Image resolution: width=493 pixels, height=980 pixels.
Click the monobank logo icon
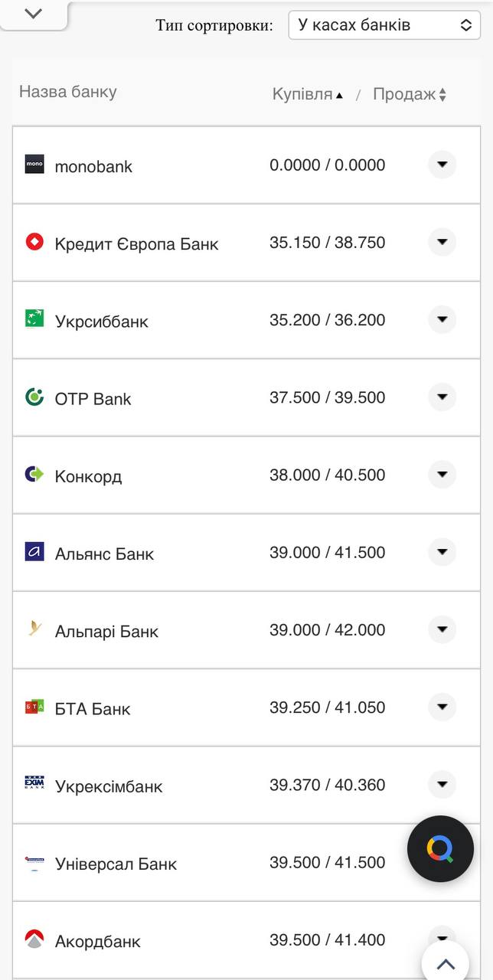coord(34,164)
